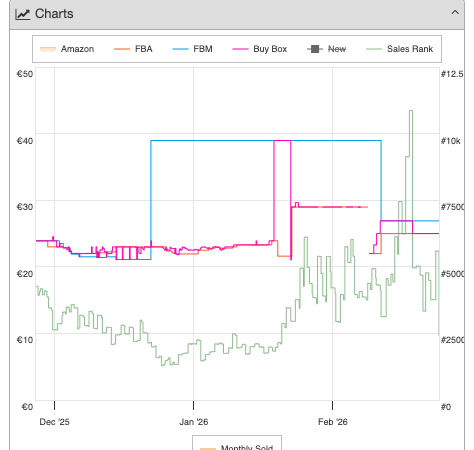Image resolution: width=474 pixels, height=450 pixels.
Task: Collapse the Charts panel with the chevron
Action: point(455,13)
